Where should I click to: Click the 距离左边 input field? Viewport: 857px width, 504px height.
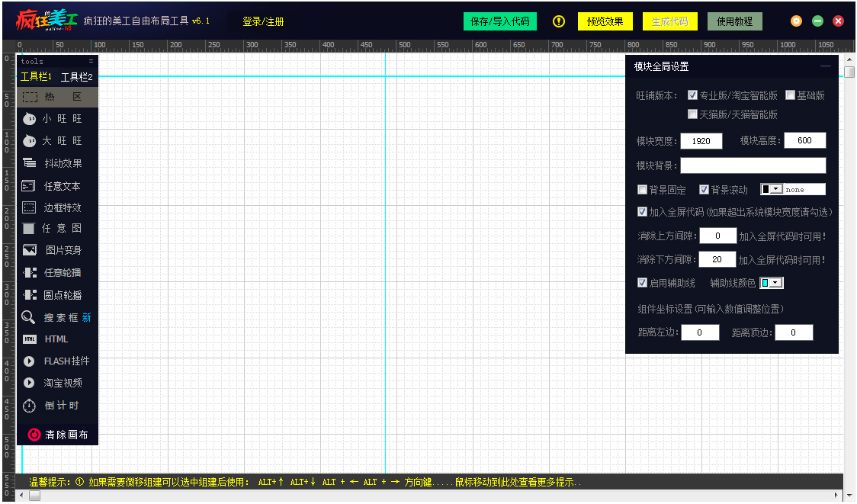(700, 332)
